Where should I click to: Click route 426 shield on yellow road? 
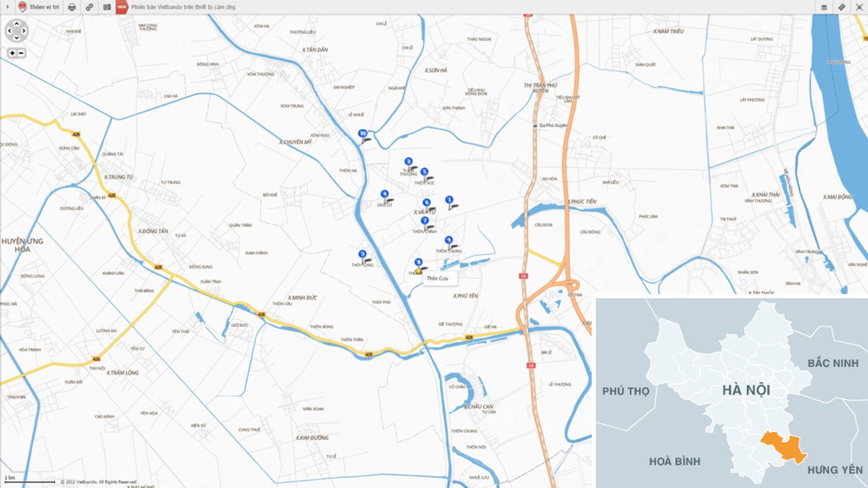(96, 359)
